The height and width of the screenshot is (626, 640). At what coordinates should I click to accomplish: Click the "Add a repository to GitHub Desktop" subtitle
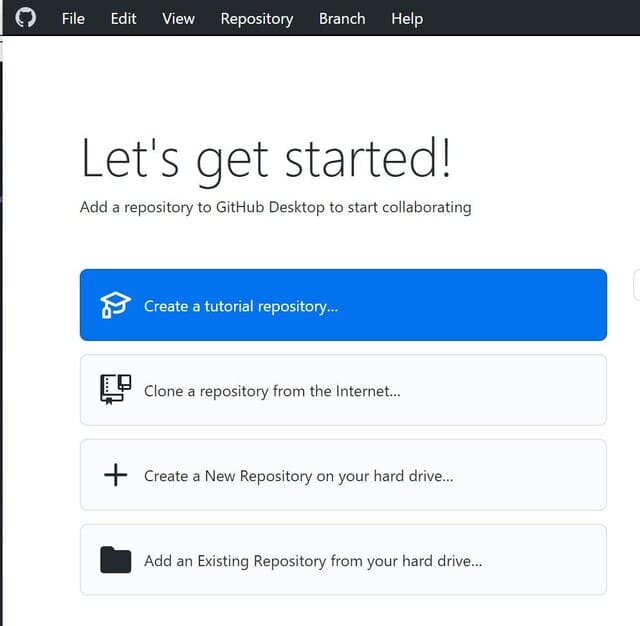tap(275, 208)
